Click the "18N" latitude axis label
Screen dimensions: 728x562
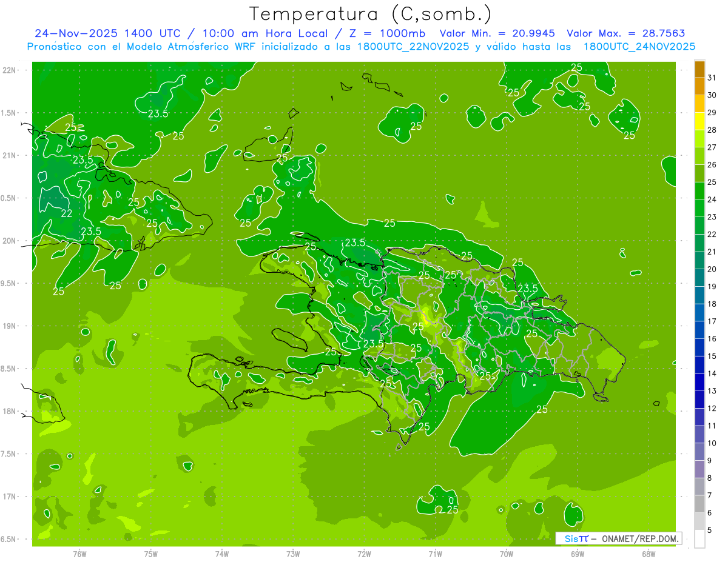(8, 411)
